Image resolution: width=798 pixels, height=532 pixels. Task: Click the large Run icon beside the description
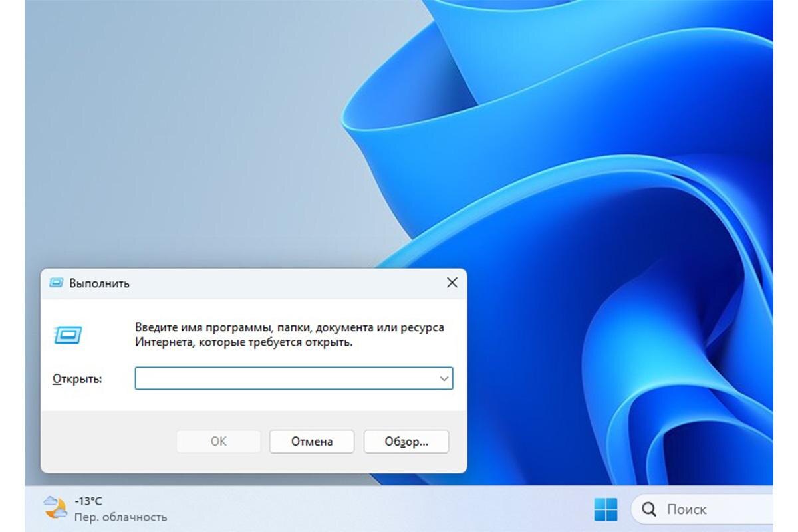(68, 334)
